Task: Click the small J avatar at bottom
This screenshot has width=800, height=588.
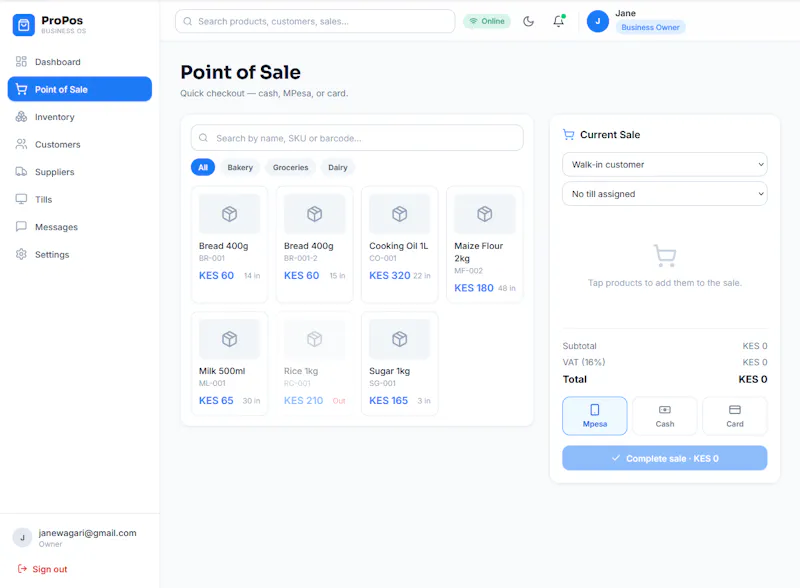Action: tap(22, 537)
